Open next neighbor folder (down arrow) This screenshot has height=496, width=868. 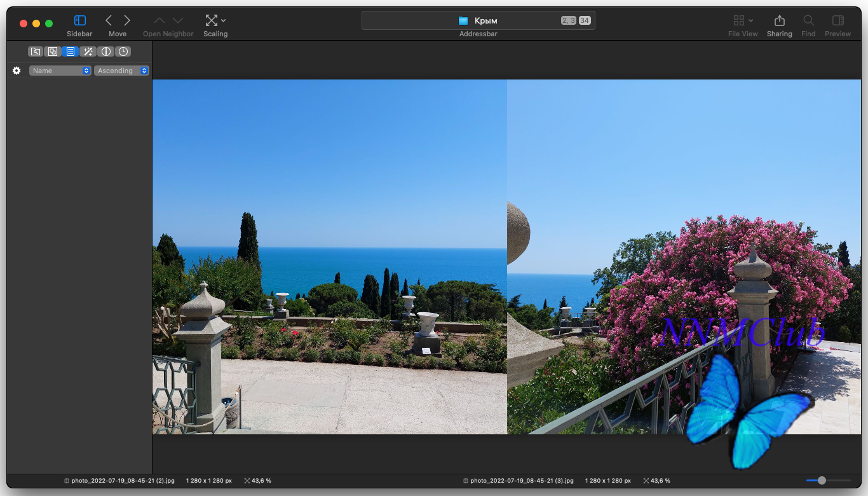[178, 20]
